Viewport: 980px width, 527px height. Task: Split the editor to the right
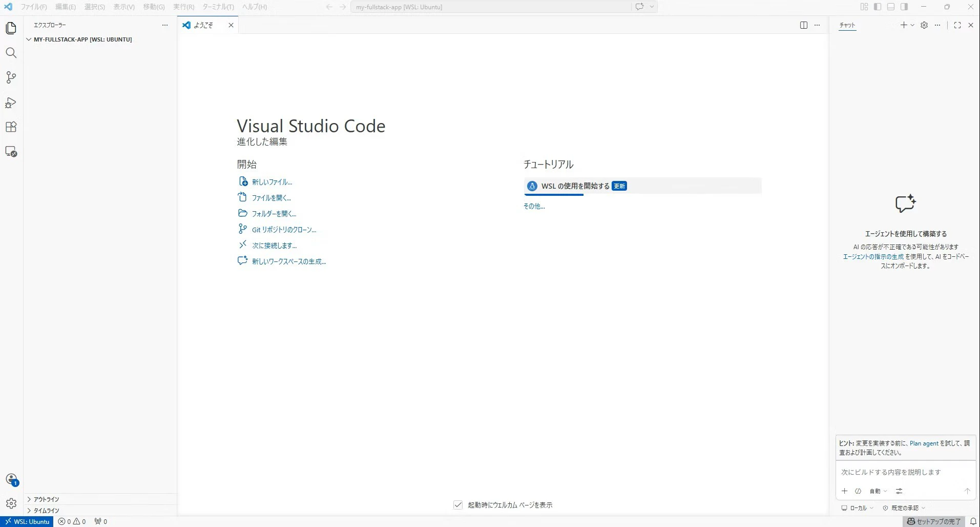pos(804,25)
